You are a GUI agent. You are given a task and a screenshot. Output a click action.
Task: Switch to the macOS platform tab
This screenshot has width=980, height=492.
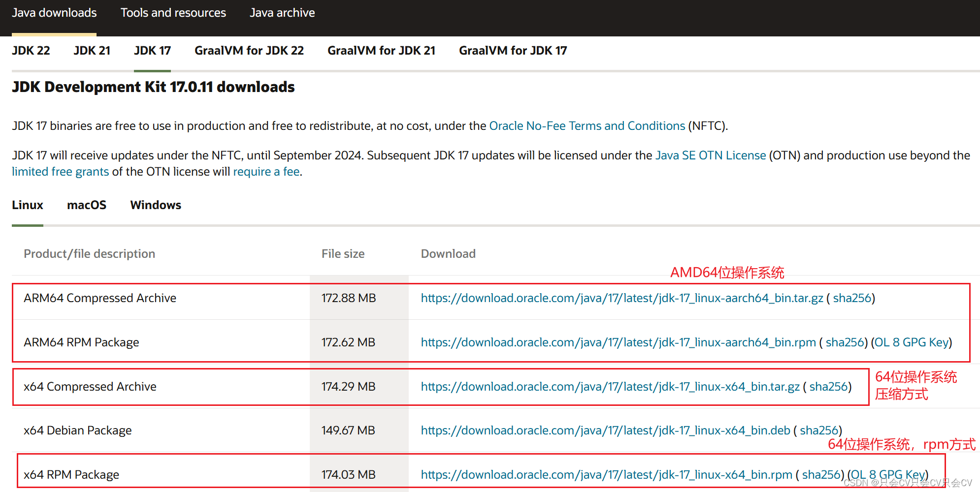(87, 205)
